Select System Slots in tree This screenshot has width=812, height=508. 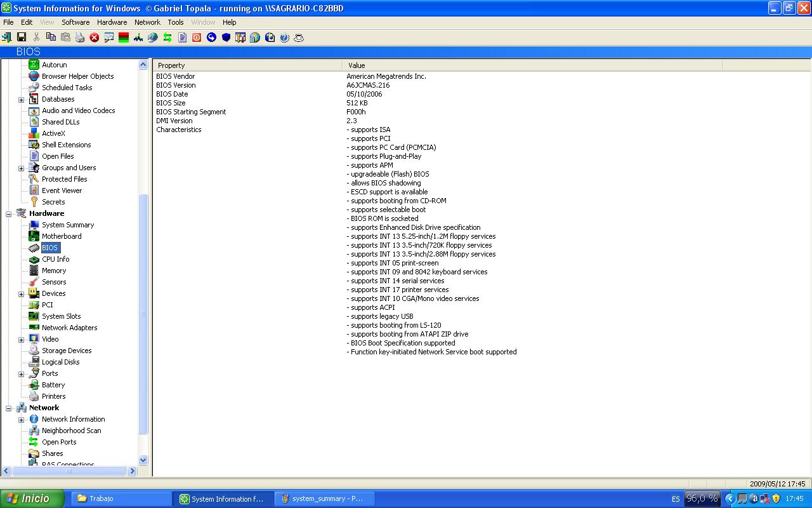click(62, 316)
